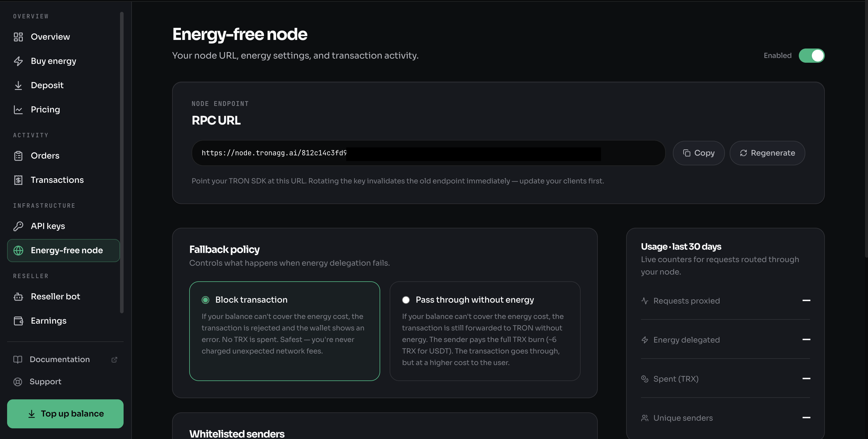Screen dimensions: 868x439
Task: Regenerate the RPC URL key
Action: coord(767,153)
